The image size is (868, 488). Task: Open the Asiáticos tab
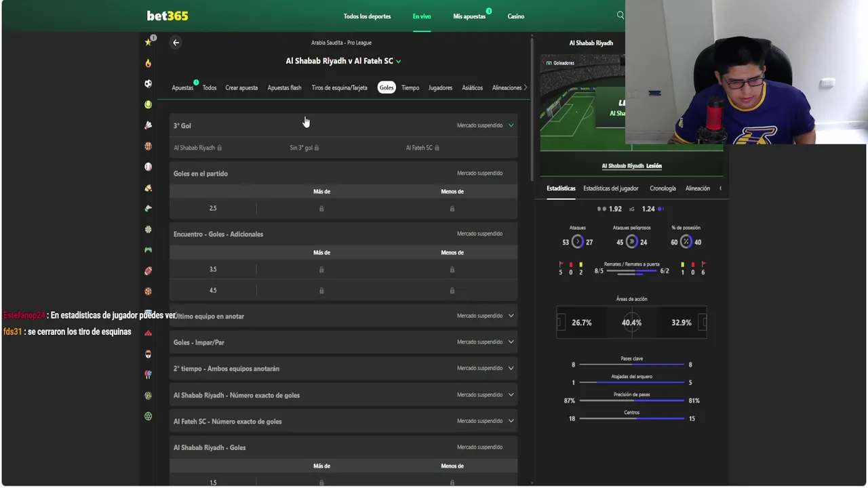(x=472, y=88)
